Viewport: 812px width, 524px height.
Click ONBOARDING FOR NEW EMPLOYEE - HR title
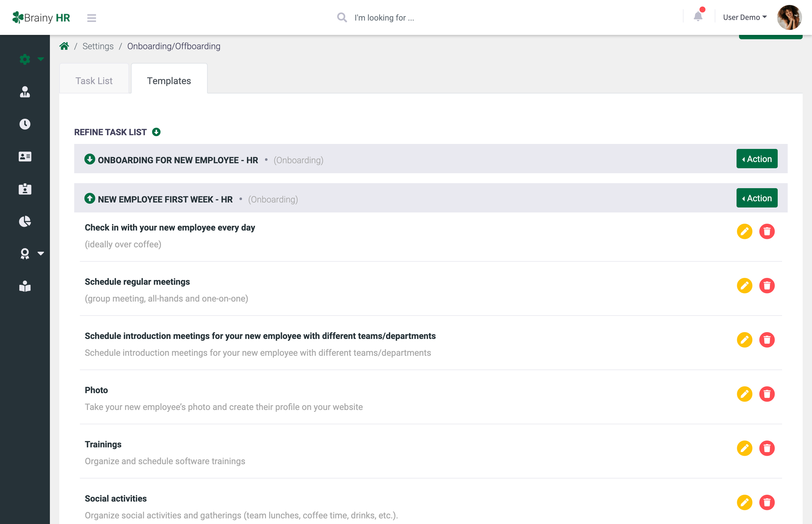(178, 160)
